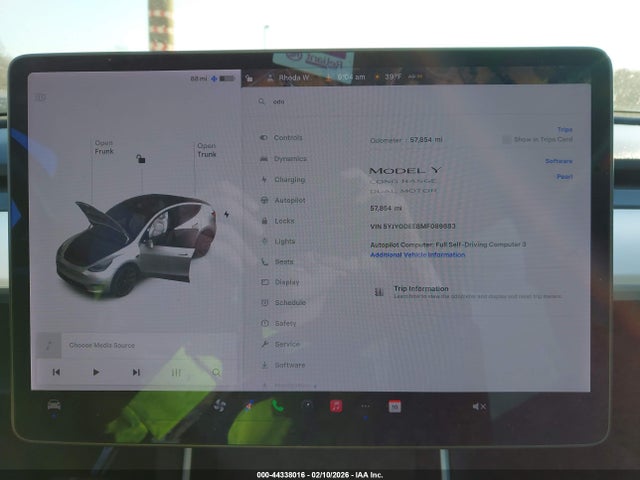This screenshot has width=640, height=480.
Task: Open the Calendar app in the dock
Action: 395,406
